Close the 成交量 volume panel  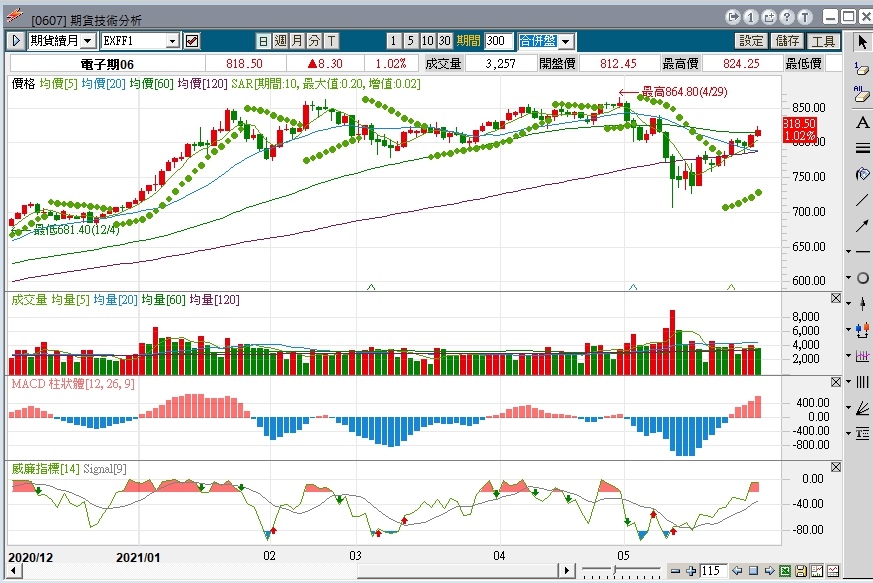pyautogui.click(x=836, y=298)
